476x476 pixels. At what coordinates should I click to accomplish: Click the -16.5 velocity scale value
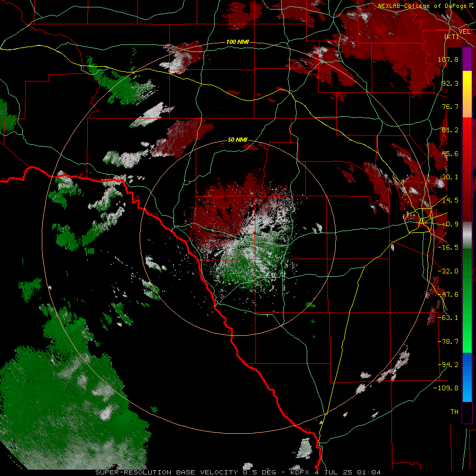click(x=448, y=248)
